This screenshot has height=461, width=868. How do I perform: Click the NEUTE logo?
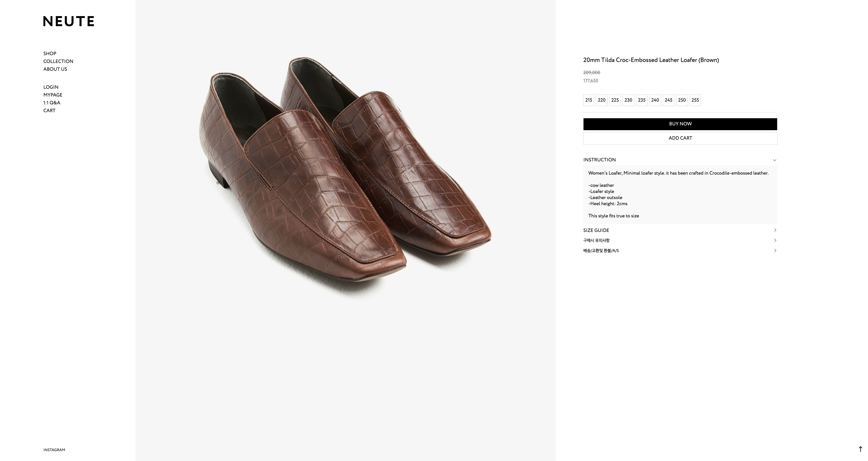[69, 21]
